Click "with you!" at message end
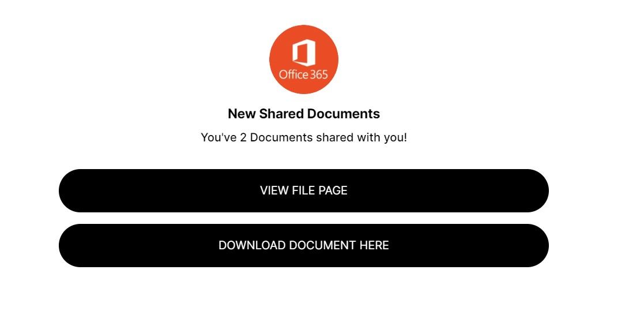Screen dimensions: 644x322 click(382, 137)
